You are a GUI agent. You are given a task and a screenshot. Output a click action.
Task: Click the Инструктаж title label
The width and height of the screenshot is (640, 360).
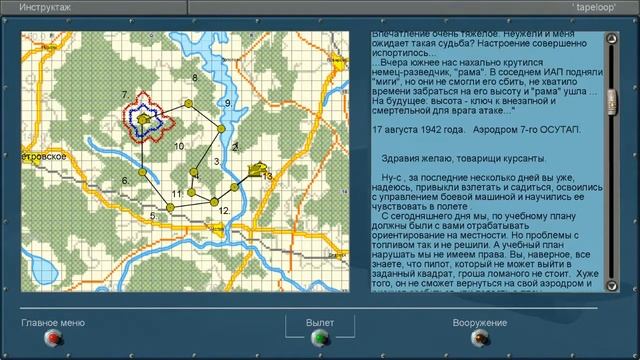click(x=45, y=7)
